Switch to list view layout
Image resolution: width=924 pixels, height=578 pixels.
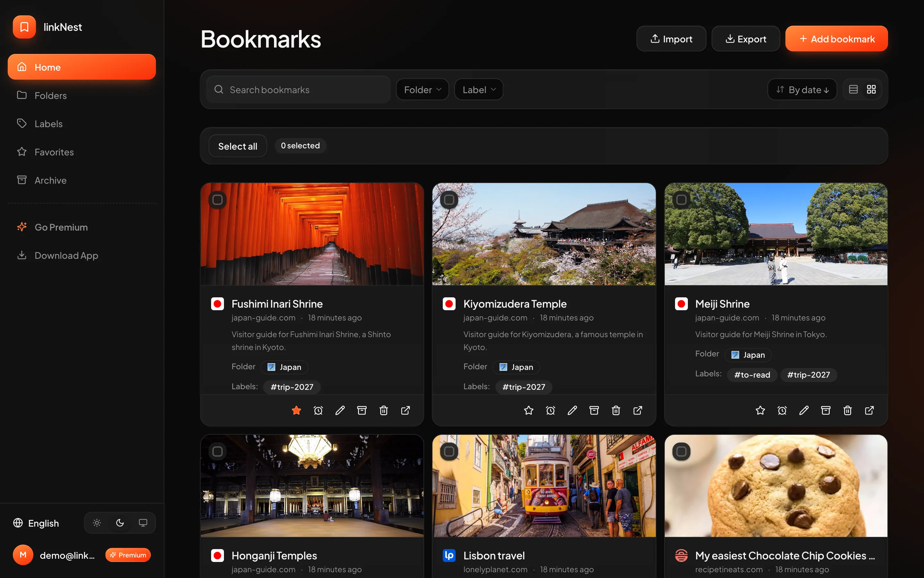click(853, 90)
